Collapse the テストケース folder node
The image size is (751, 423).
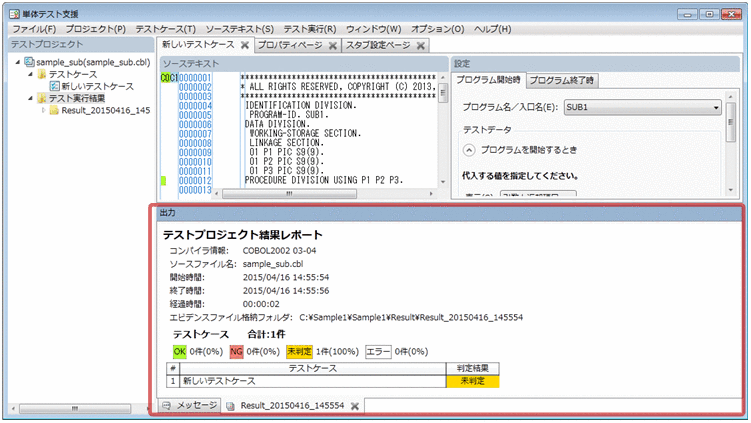pyautogui.click(x=30, y=74)
